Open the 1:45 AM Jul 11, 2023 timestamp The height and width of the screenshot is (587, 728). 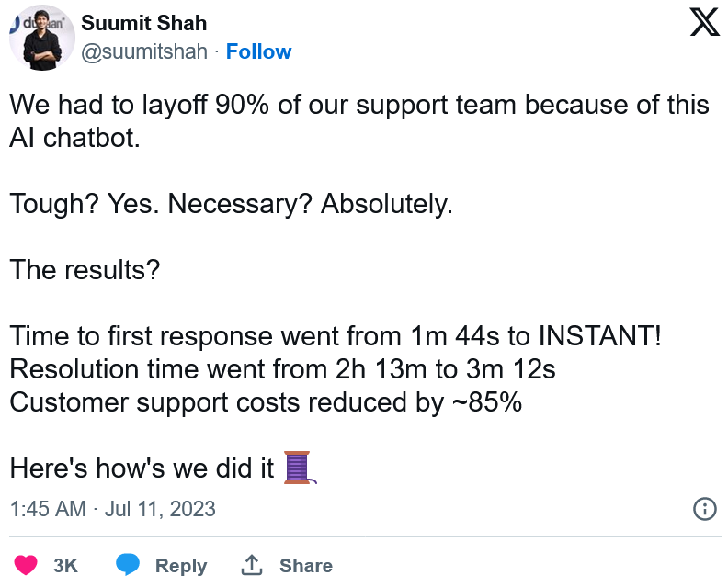pos(112,508)
